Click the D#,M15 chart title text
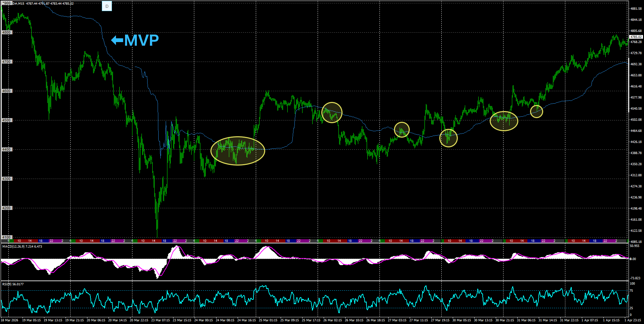The width and height of the screenshot is (644, 324). coord(18,3)
